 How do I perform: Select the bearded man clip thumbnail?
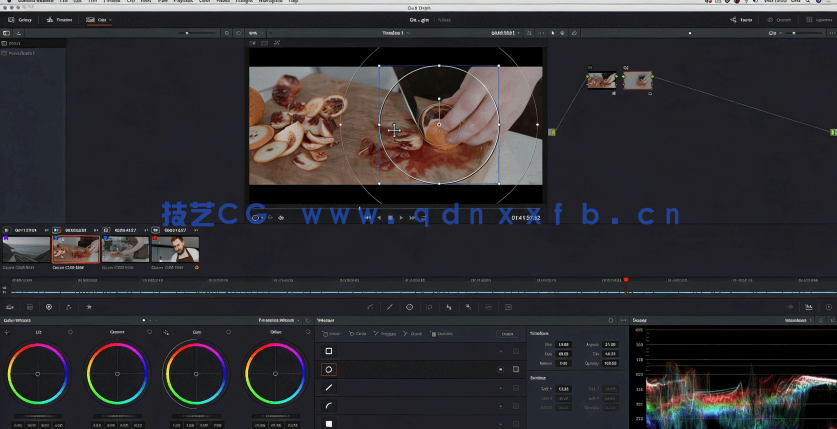(x=174, y=249)
